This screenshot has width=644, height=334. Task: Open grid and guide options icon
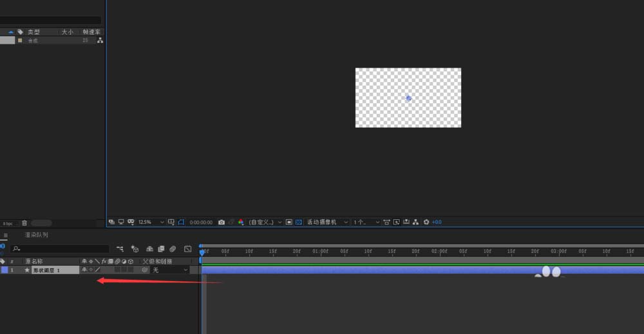tap(171, 222)
